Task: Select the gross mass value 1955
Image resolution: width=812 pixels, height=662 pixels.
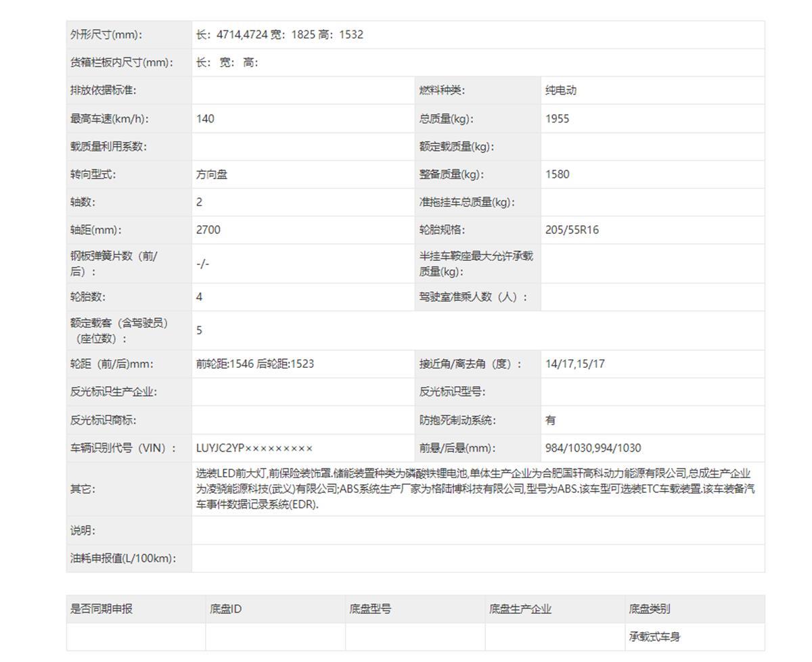Action: pyautogui.click(x=558, y=118)
